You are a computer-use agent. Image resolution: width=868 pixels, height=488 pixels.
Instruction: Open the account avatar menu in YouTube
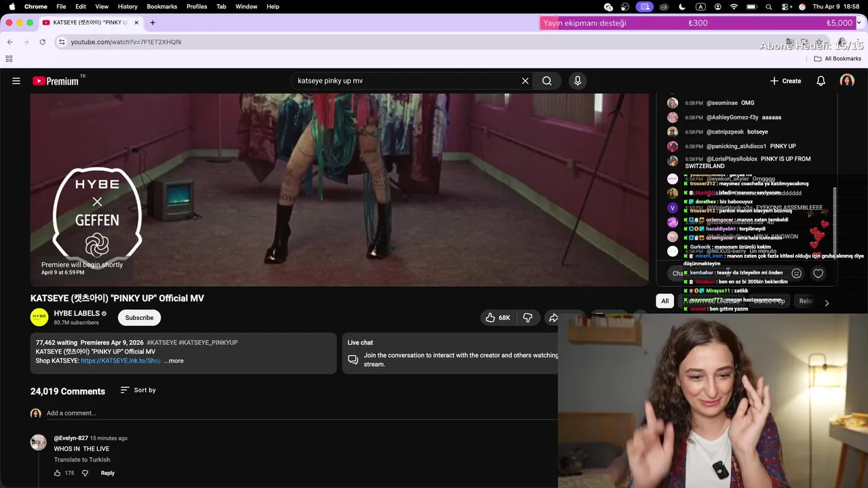(847, 81)
